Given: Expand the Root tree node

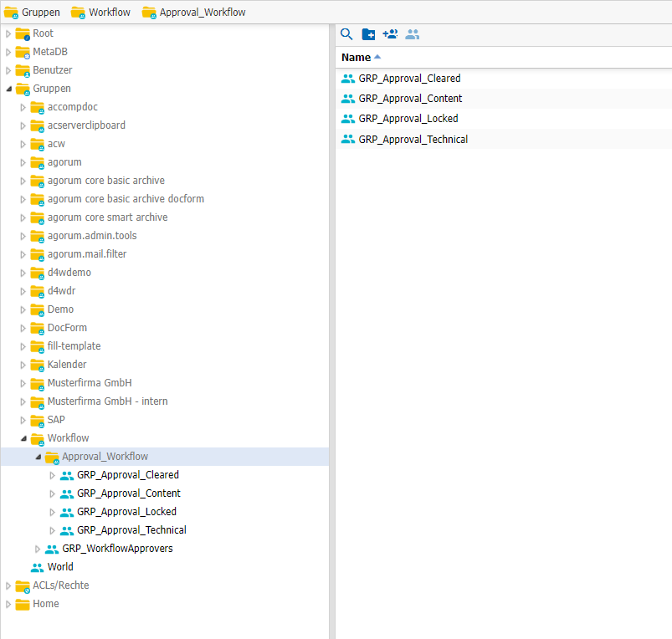Looking at the screenshot, I should [8, 33].
